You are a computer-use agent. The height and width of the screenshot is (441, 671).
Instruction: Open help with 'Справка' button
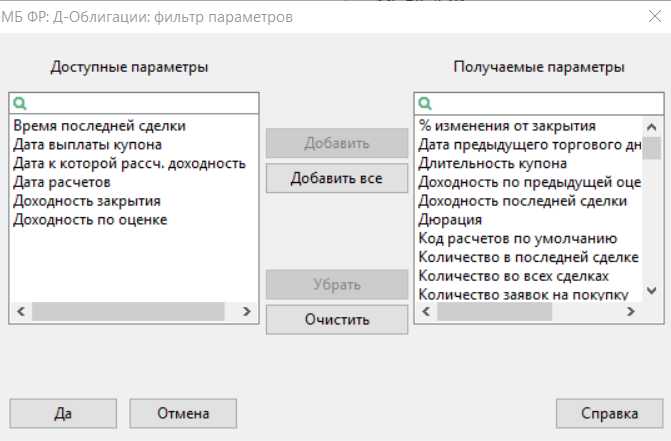point(610,413)
